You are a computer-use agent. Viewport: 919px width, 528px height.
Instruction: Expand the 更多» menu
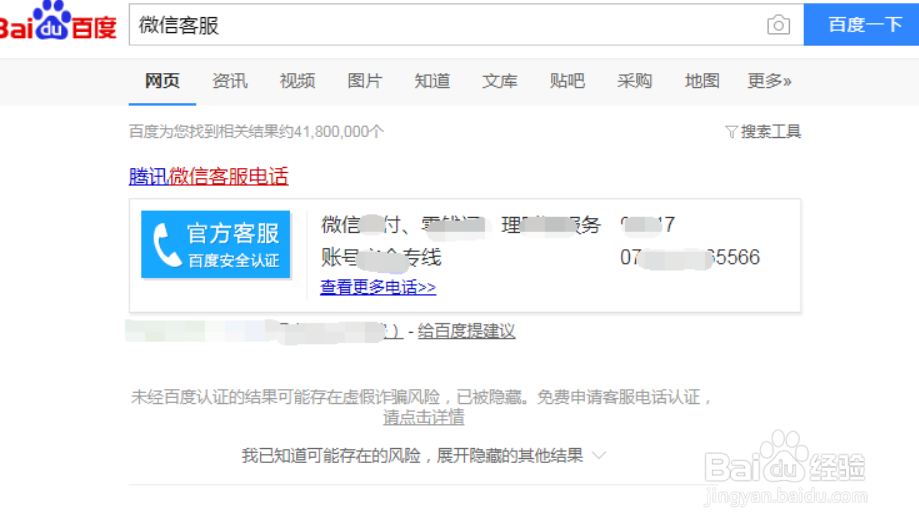tap(769, 81)
